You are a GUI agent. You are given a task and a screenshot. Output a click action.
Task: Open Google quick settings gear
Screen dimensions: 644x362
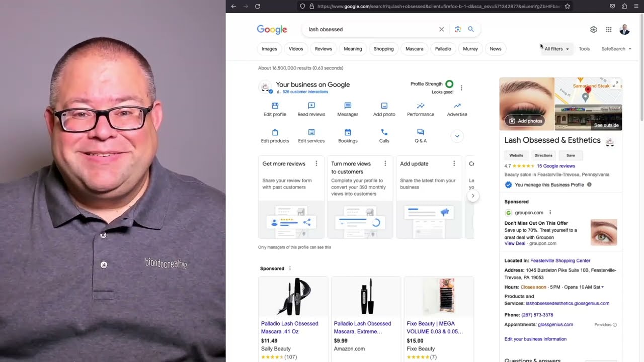tap(594, 30)
